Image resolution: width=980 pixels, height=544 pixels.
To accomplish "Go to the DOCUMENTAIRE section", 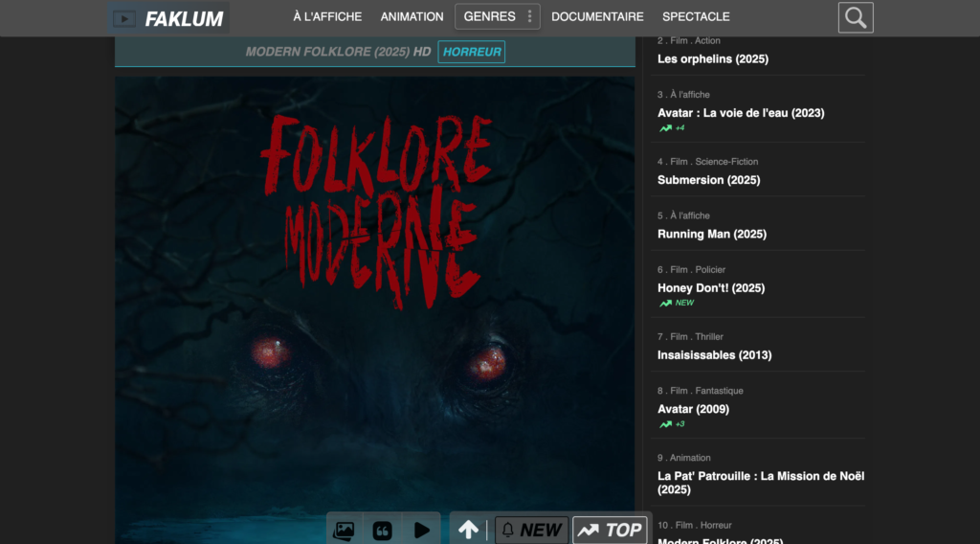I will point(597,16).
